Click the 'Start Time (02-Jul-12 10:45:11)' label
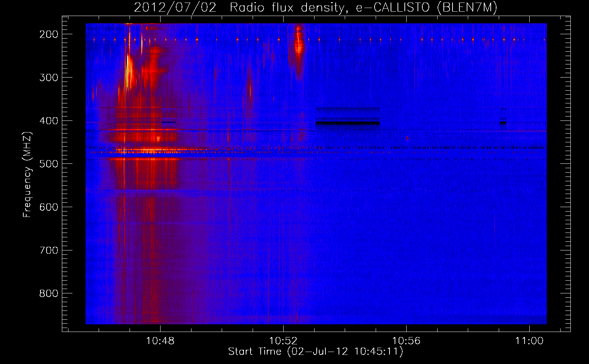Image resolution: width=589 pixels, height=364 pixels. click(316, 352)
